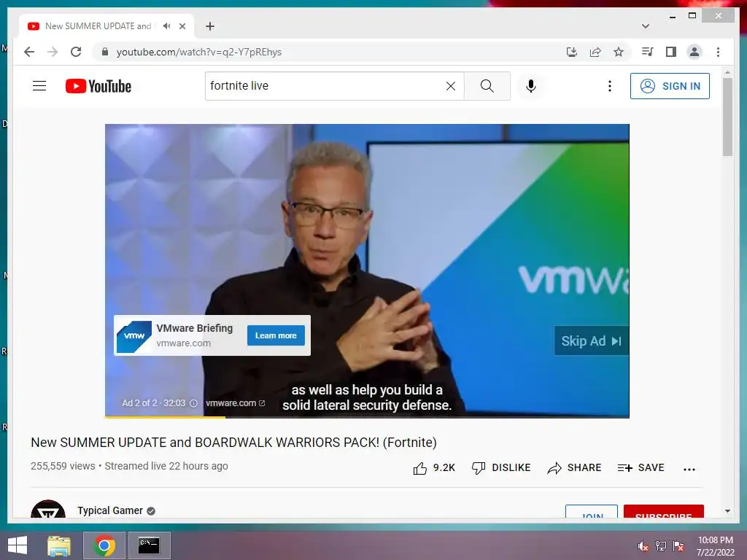Viewport: 747px width, 560px height.
Task: Click the DISLIKE button
Action: (500, 468)
